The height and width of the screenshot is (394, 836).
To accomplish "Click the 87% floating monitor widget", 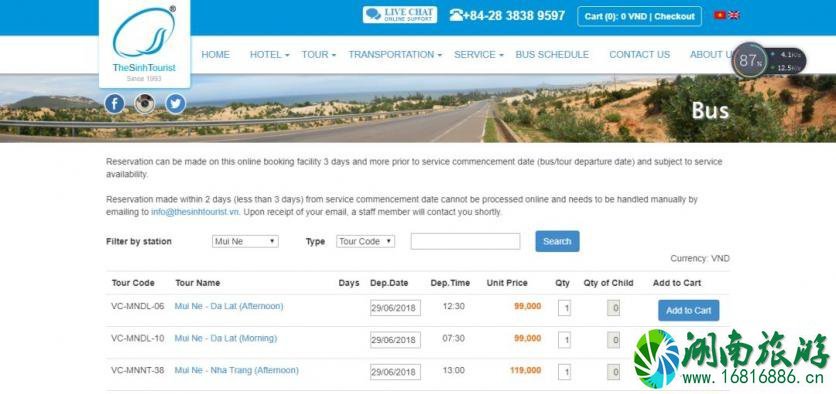I will 768,61.
